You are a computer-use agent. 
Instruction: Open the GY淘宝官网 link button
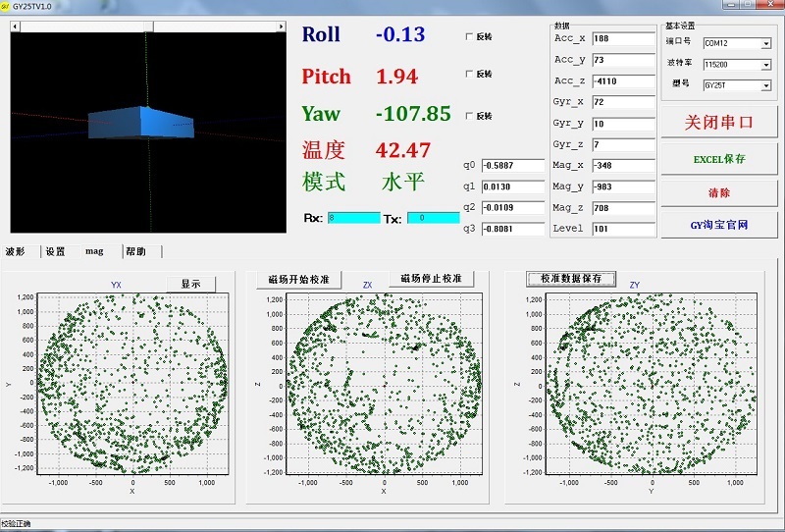tap(719, 225)
